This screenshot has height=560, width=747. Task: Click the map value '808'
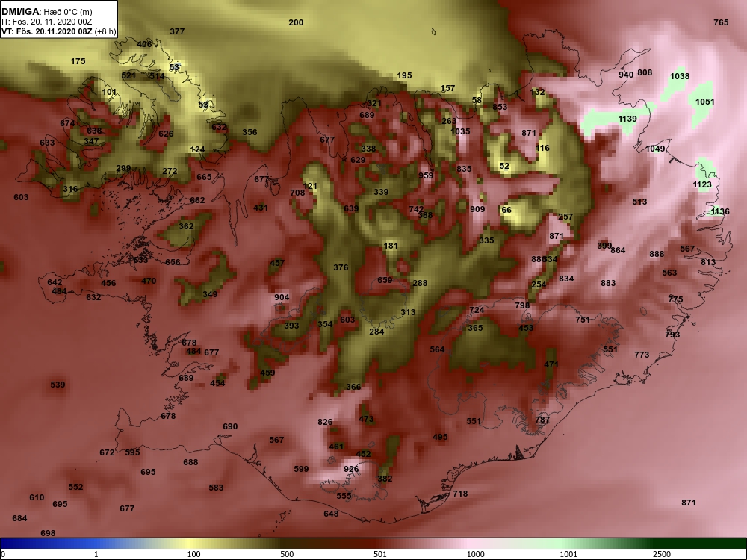click(645, 73)
